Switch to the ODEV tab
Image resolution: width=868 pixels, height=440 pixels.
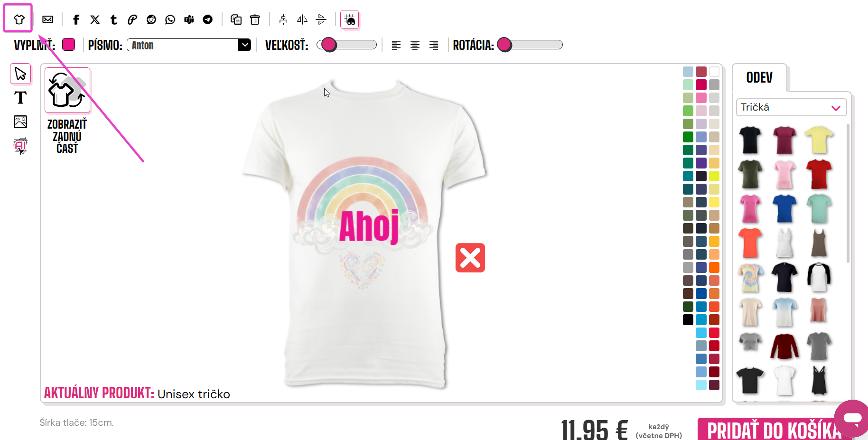tap(759, 77)
